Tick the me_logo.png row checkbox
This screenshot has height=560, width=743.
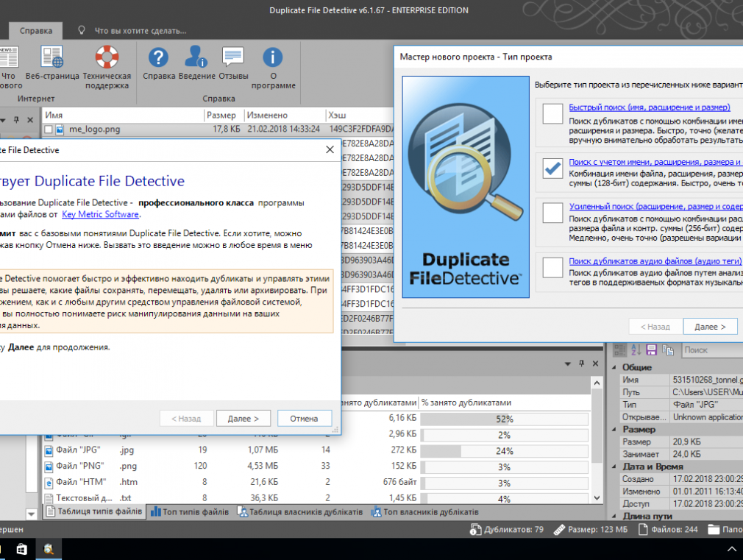coord(48,130)
